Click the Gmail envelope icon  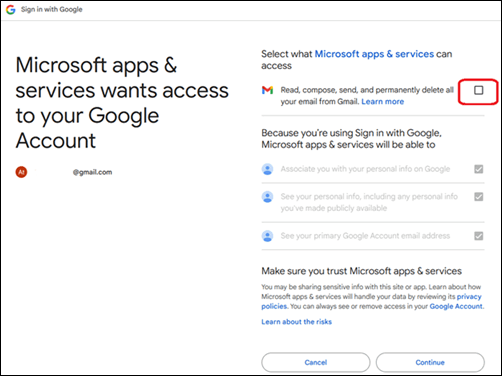coord(267,90)
